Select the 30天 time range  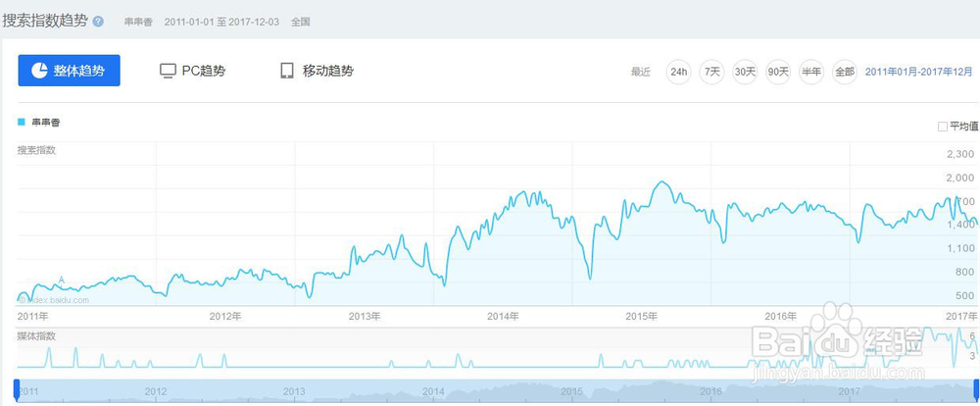tap(745, 72)
